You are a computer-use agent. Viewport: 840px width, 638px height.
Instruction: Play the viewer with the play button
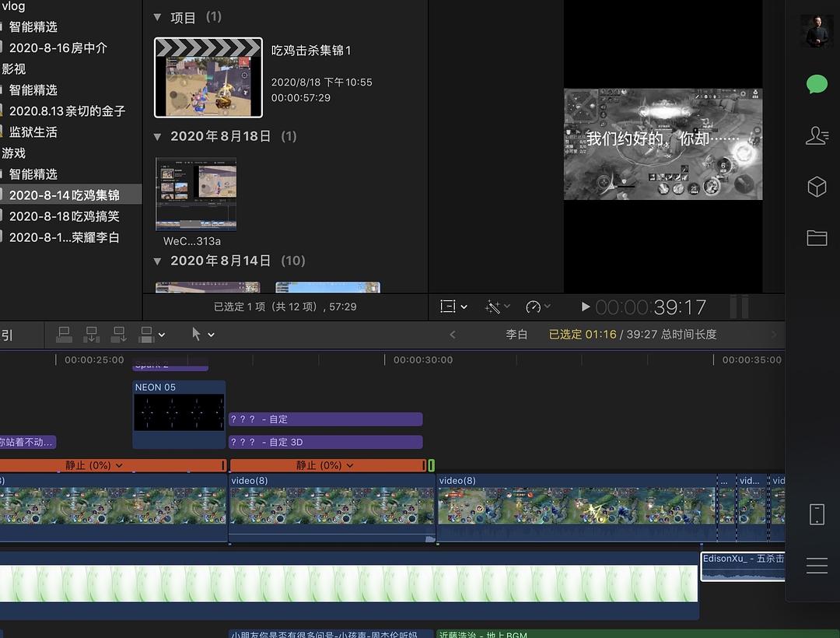586,307
